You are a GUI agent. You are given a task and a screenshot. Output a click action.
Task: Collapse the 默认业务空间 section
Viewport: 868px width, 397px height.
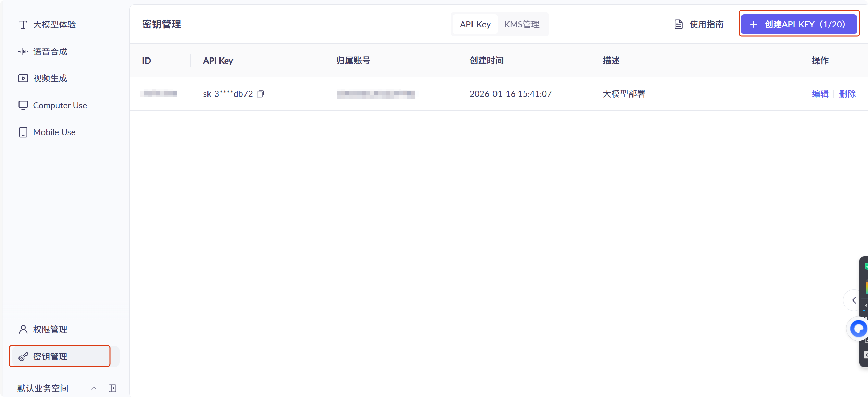point(93,388)
